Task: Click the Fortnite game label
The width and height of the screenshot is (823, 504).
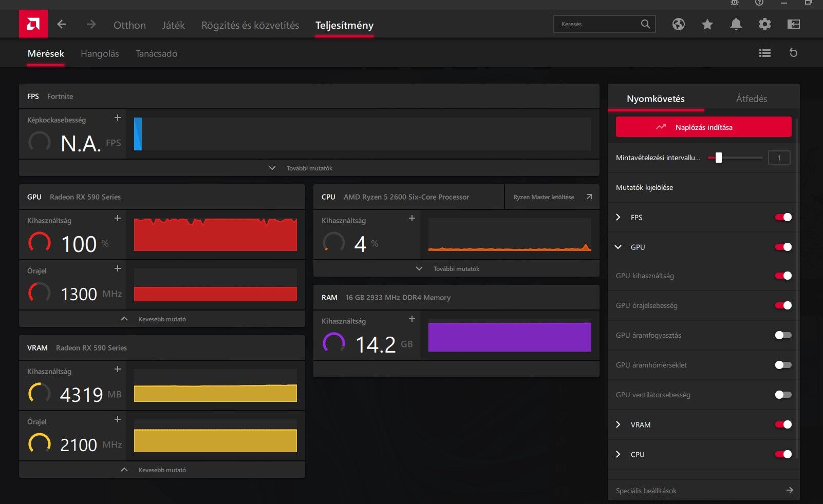Action: click(x=60, y=96)
